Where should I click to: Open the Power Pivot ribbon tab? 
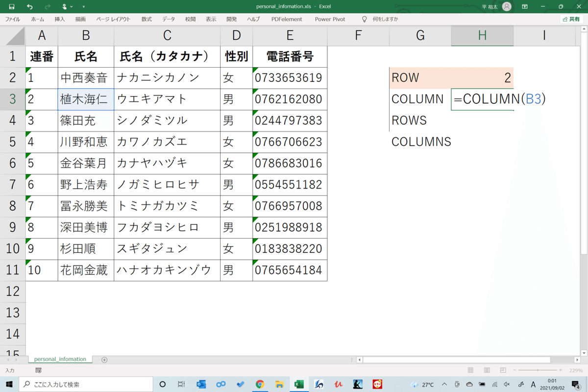[330, 19]
